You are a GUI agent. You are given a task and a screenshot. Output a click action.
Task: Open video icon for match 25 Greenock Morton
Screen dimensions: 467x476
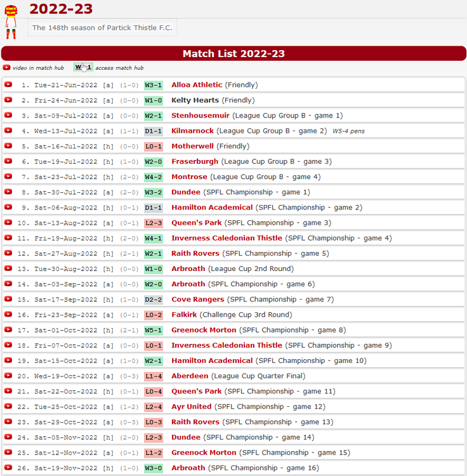[8, 453]
